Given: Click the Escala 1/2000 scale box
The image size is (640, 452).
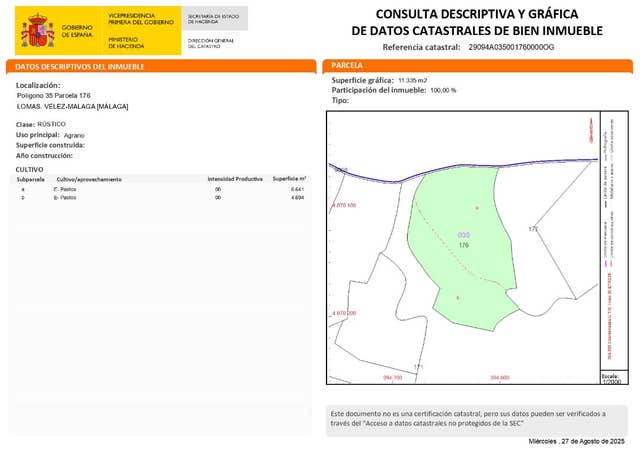Looking at the screenshot, I should (x=612, y=378).
